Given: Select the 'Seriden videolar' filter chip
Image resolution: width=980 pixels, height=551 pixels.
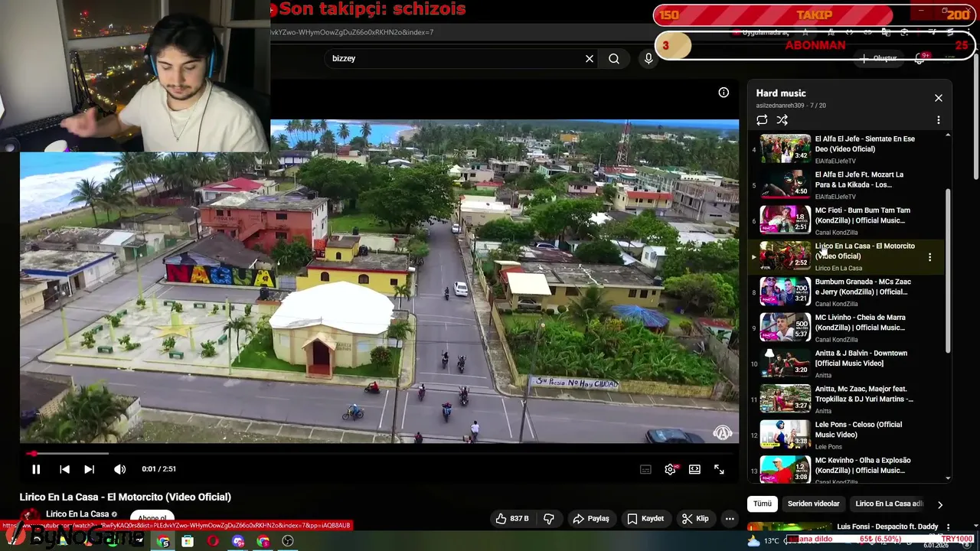Looking at the screenshot, I should 813,504.
